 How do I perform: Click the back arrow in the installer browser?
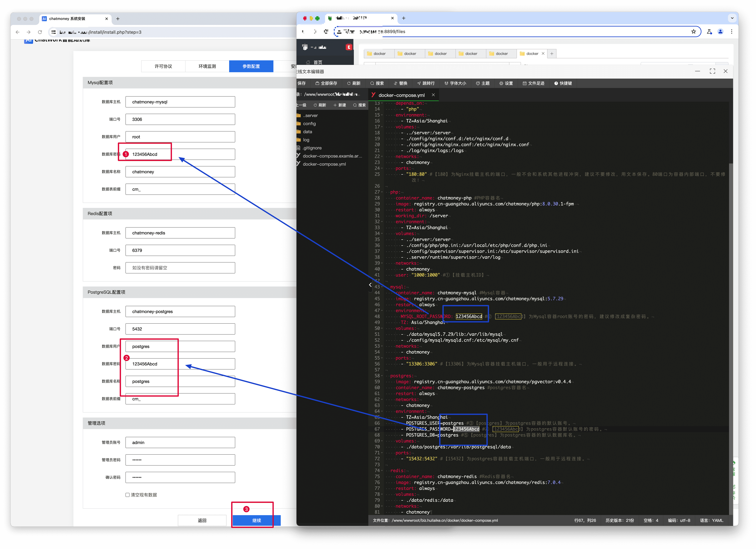click(x=18, y=32)
